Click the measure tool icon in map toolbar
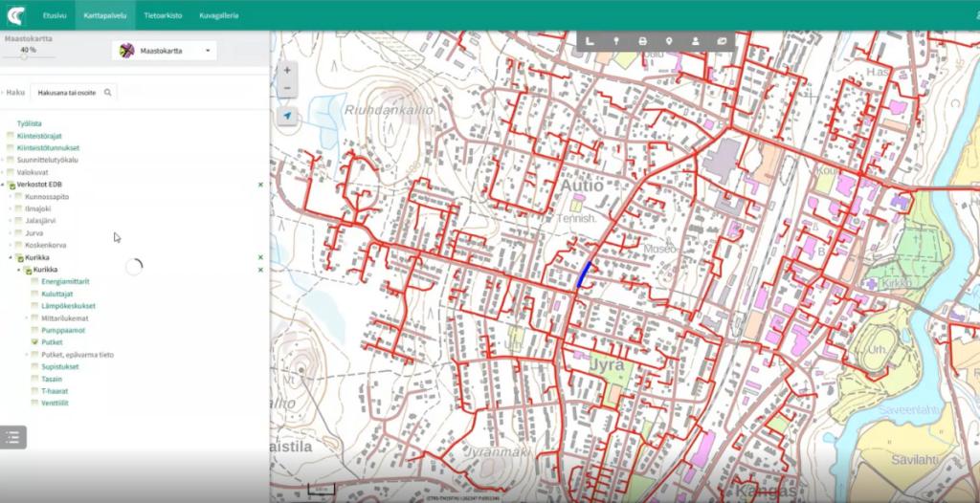Viewport: 980px width, 503px height. [590, 41]
